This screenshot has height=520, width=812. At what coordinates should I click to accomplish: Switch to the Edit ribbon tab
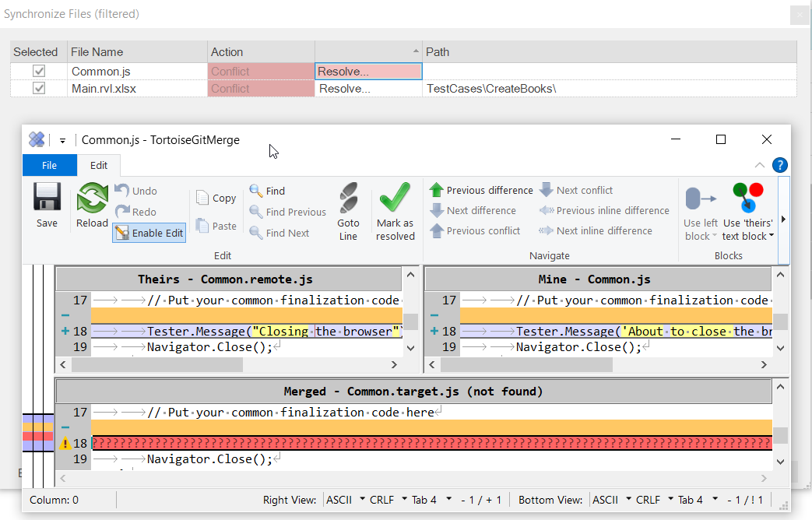pos(99,165)
